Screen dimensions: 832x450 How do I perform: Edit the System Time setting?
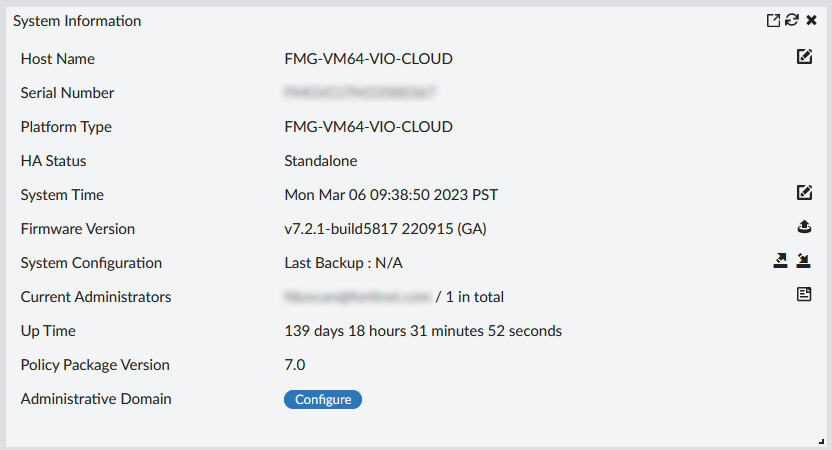(804, 193)
